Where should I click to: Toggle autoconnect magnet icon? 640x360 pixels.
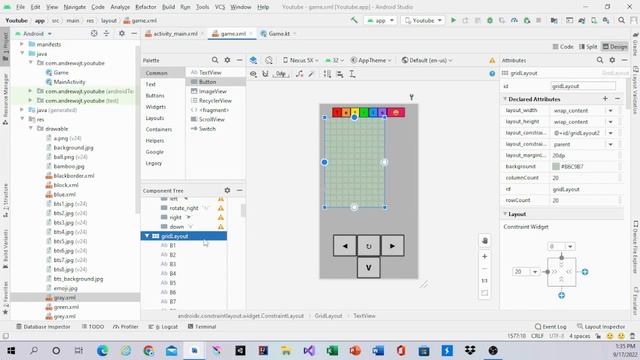(265, 74)
